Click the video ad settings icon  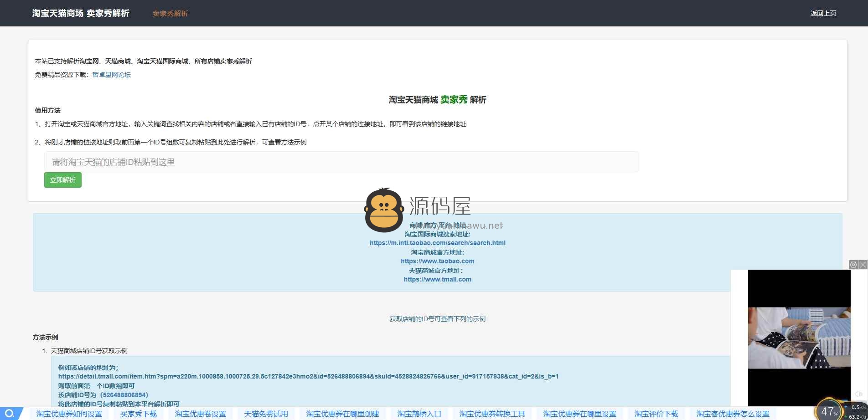(853, 265)
